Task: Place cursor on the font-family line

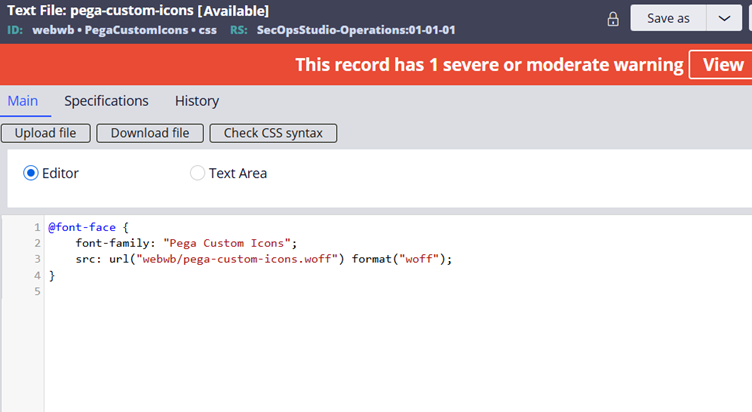Action: (x=186, y=243)
